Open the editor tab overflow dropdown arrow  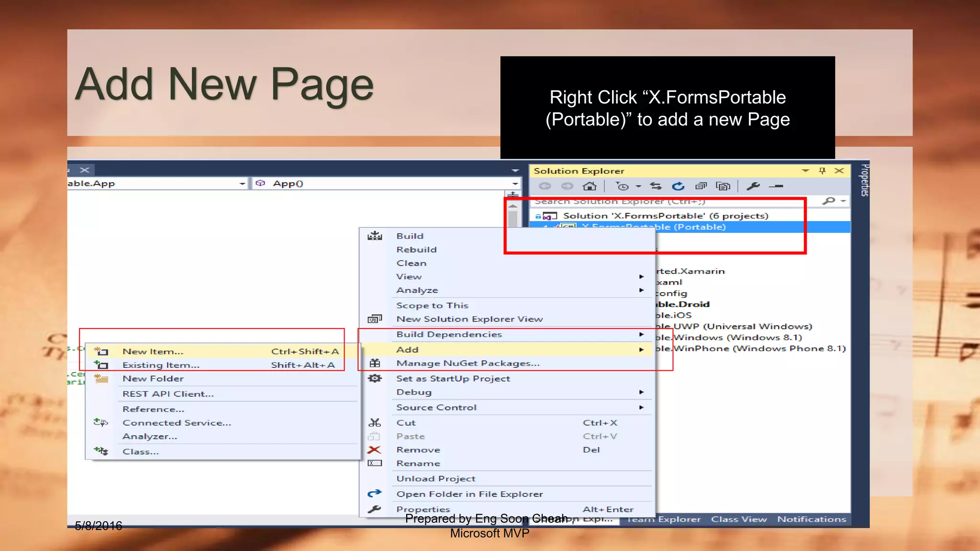(515, 170)
